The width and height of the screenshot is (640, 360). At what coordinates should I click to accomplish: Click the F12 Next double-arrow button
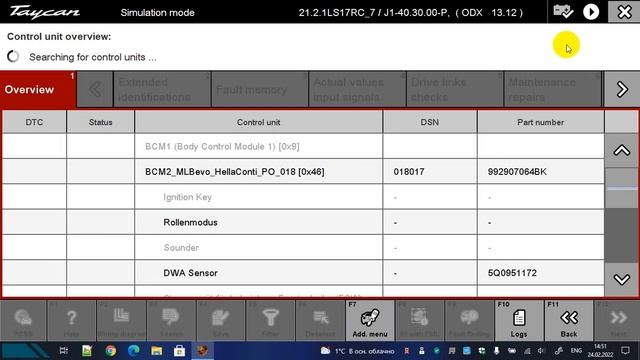(618, 320)
